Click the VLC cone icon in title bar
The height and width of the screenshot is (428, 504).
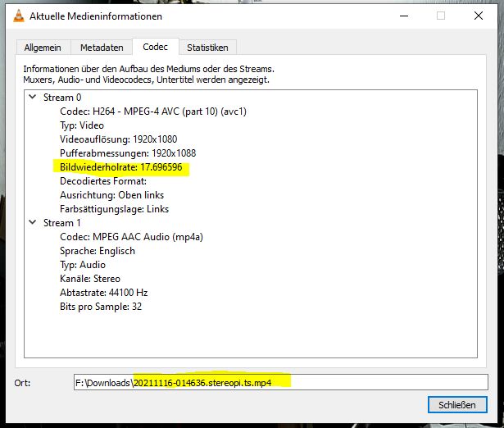pyautogui.click(x=19, y=16)
